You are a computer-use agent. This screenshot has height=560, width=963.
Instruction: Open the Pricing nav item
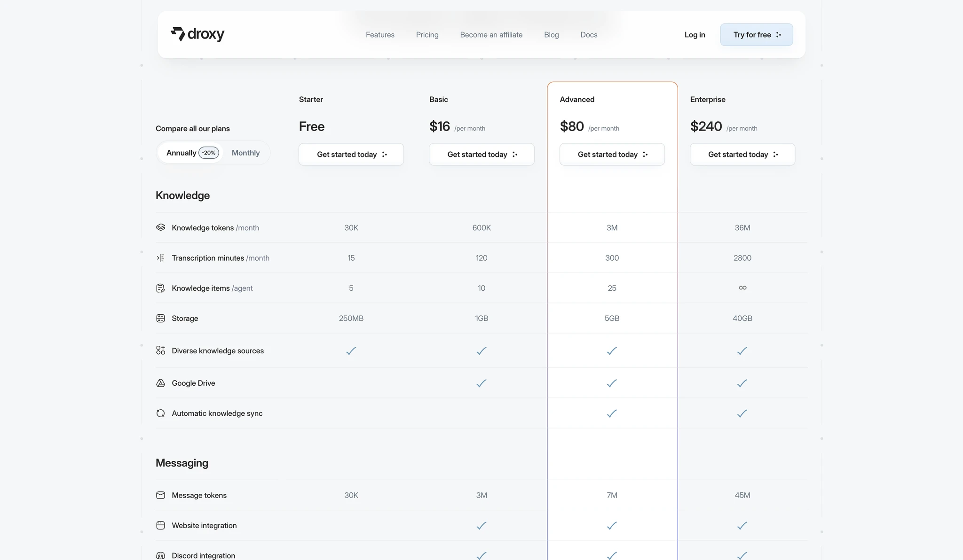(427, 35)
